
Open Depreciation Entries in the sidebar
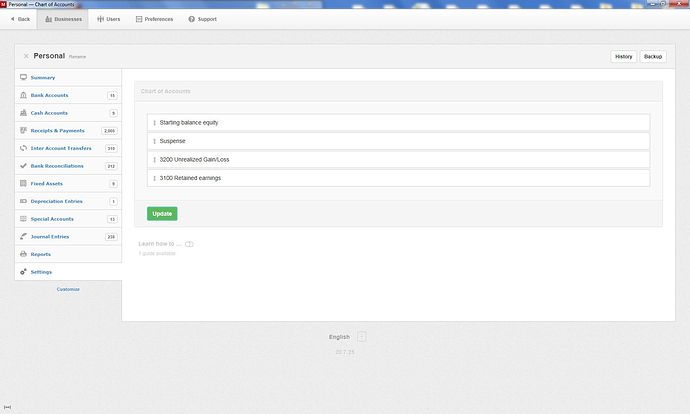coord(68,201)
